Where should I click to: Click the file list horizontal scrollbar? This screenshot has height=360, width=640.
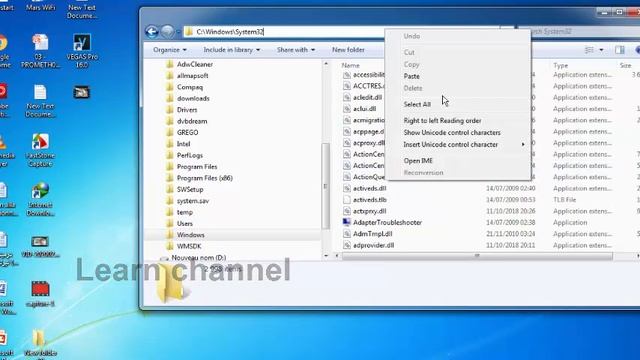click(x=477, y=256)
